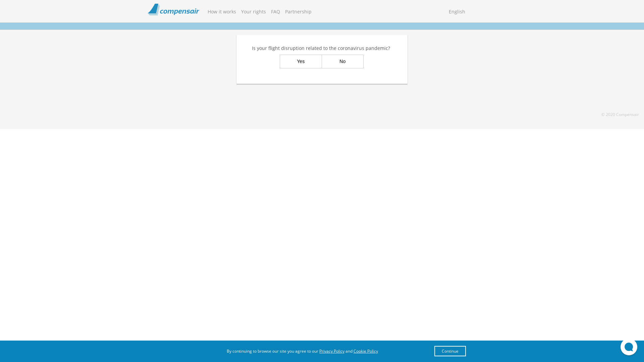Click the Compensair logo

(173, 10)
